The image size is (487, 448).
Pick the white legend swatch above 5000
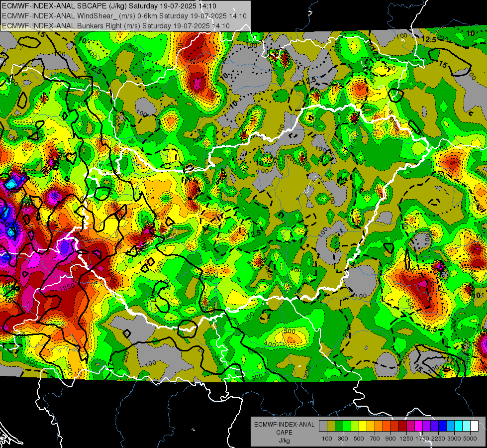[x=474, y=426]
